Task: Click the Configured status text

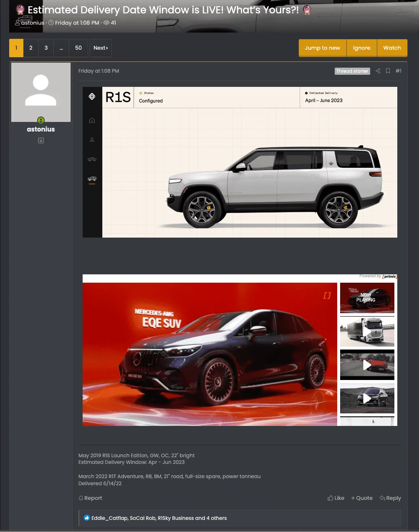Action: coord(151,101)
